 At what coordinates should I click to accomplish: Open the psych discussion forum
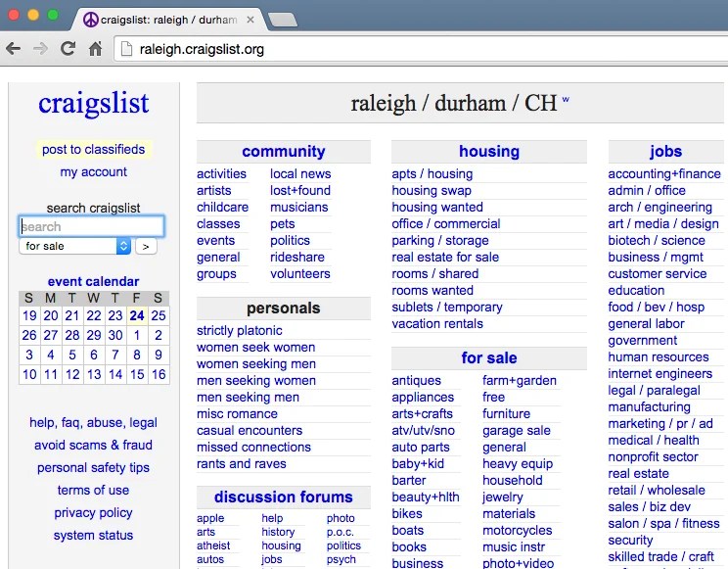pos(341,560)
